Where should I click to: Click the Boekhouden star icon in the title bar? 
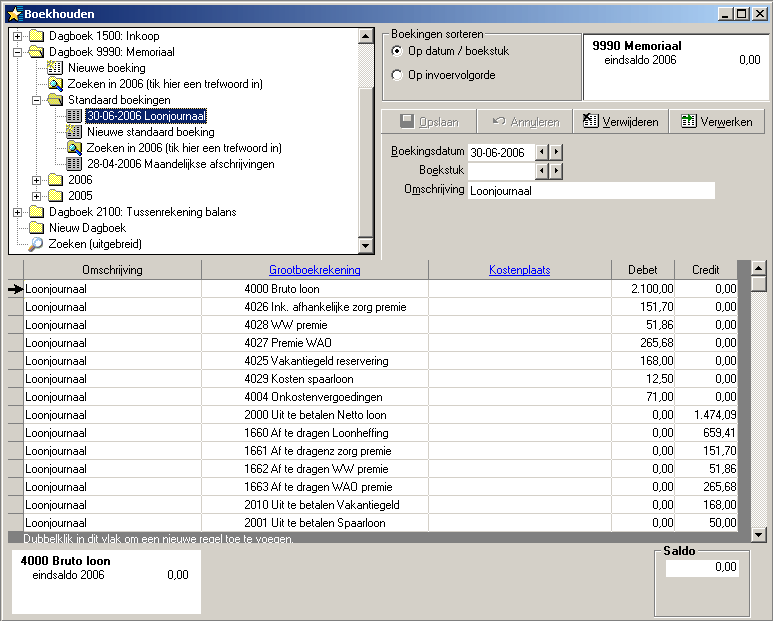(14, 14)
